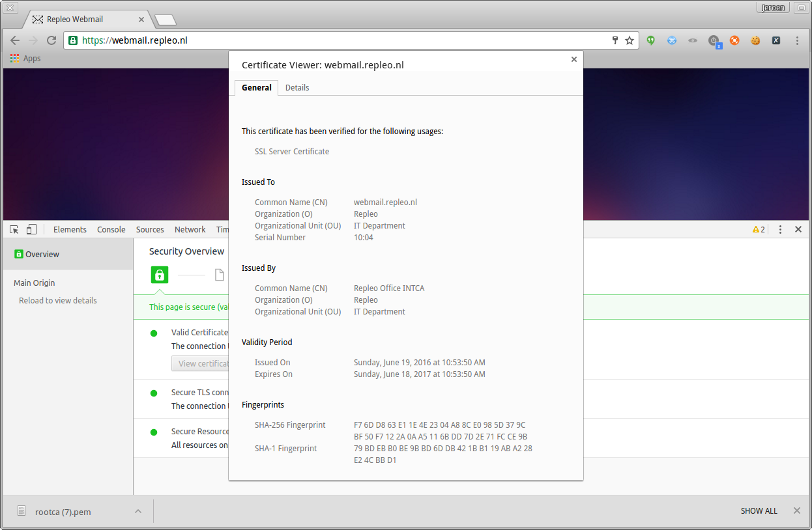The height and width of the screenshot is (530, 812).
Task: Switch to Details tab in Certificate Viewer
Action: (297, 88)
